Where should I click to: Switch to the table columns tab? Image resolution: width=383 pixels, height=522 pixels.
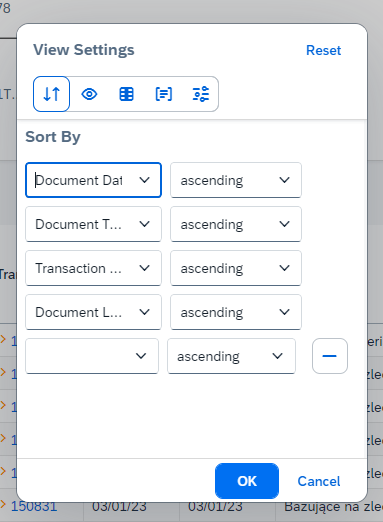(126, 94)
